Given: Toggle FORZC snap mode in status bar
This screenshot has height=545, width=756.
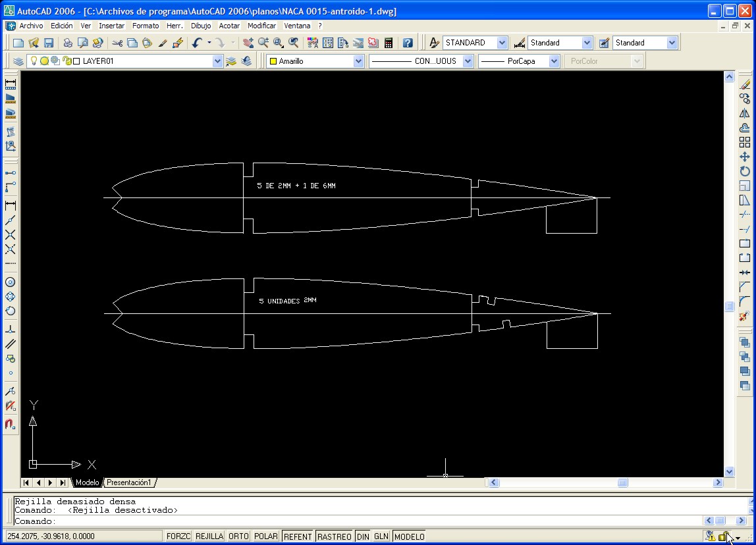Looking at the screenshot, I should pos(178,536).
